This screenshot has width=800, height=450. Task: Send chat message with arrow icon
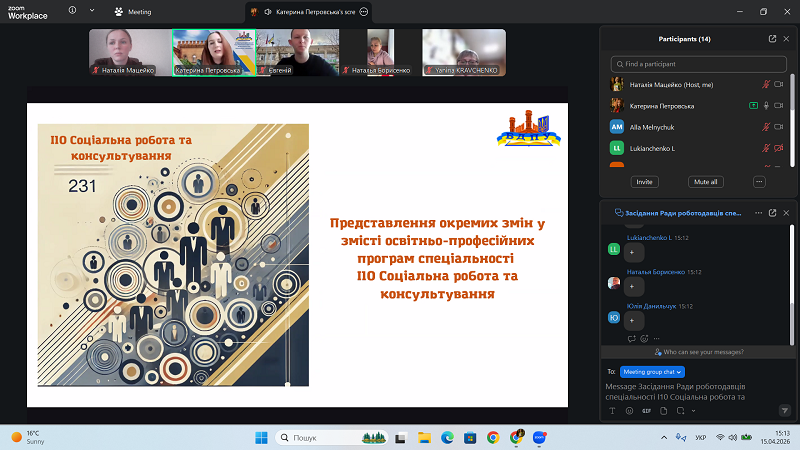[784, 410]
